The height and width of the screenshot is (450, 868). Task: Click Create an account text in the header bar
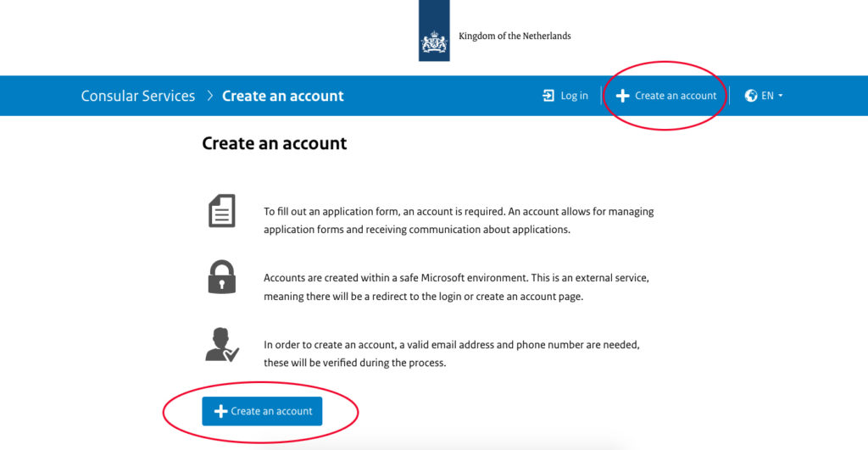(x=676, y=96)
